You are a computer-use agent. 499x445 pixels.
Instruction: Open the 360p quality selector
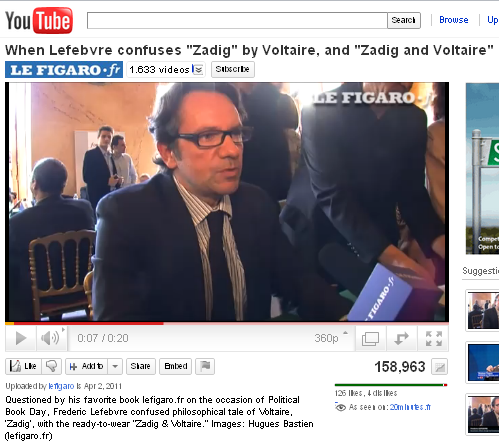click(330, 338)
